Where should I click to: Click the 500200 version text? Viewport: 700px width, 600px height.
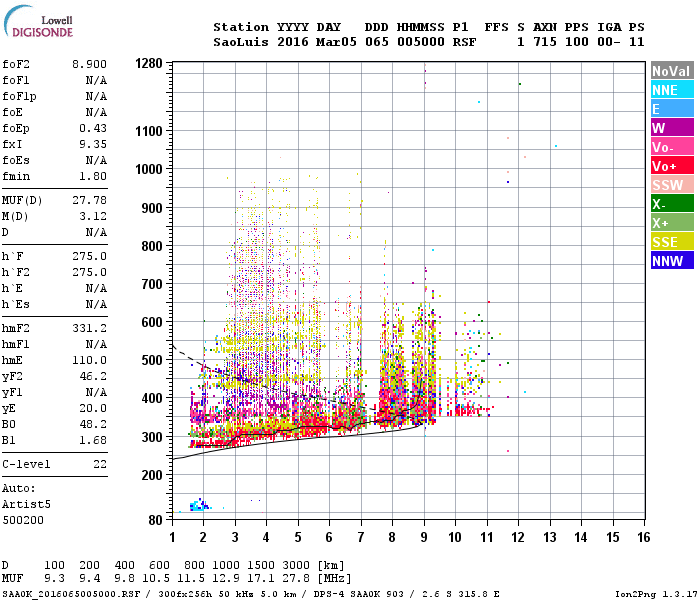(23, 521)
